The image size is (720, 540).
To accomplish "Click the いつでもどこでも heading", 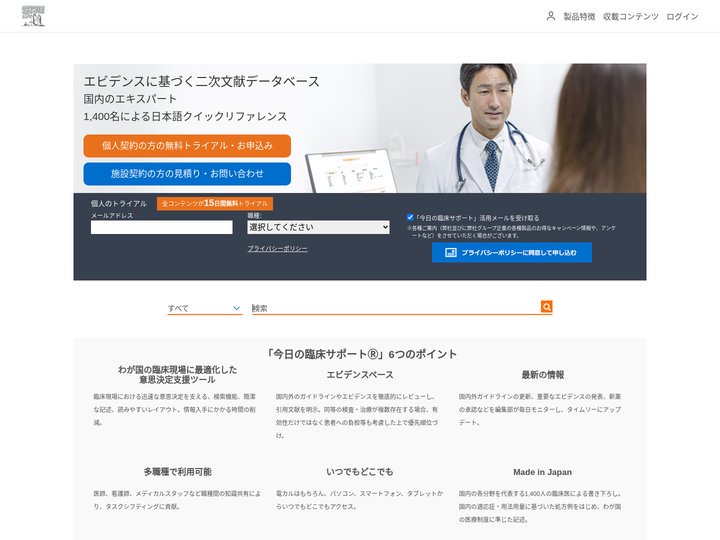I will [360, 472].
